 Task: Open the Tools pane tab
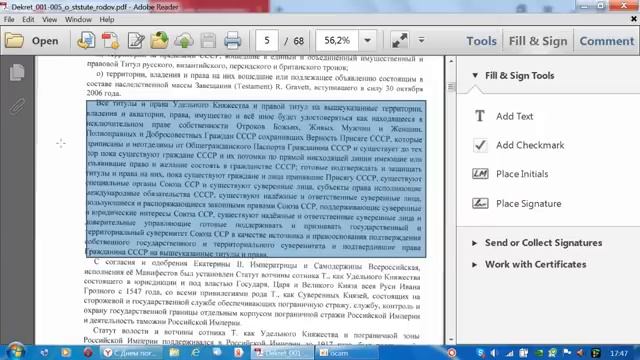(482, 41)
